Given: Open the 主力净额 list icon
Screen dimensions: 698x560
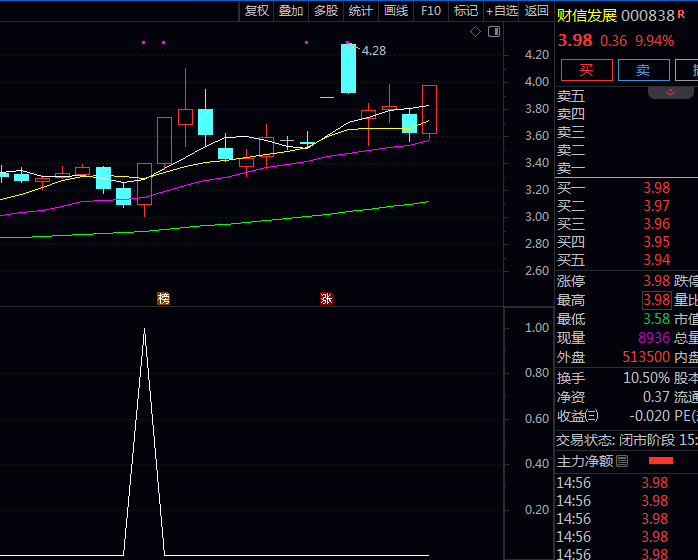Looking at the screenshot, I should 622,461.
